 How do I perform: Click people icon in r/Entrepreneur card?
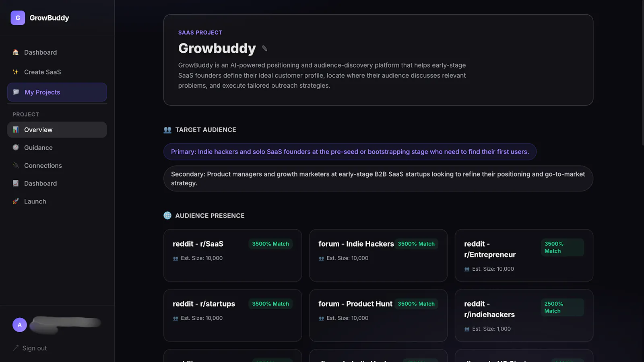click(467, 269)
